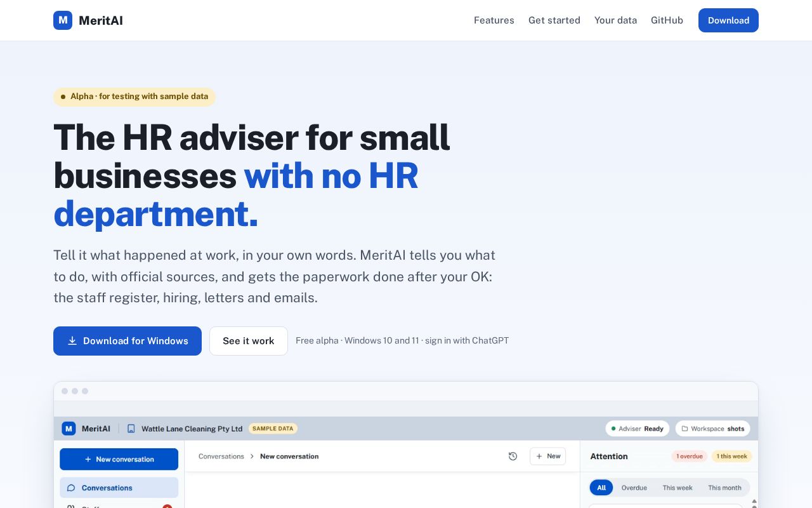Screen dimensions: 812x508
Task: Start a chat with the blue New conversation button
Action: [x=119, y=459]
